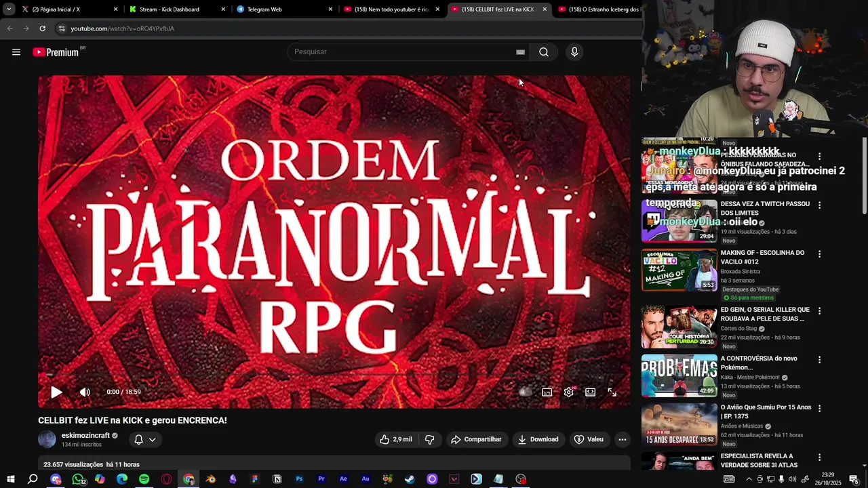
Task: Open options menu for ESPECIALISTA REVELA video
Action: point(819,457)
